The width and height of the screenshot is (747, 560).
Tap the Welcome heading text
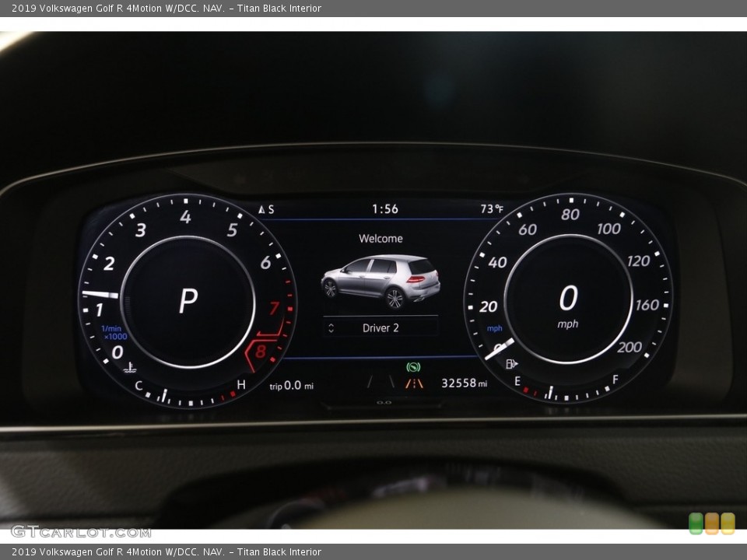click(381, 239)
